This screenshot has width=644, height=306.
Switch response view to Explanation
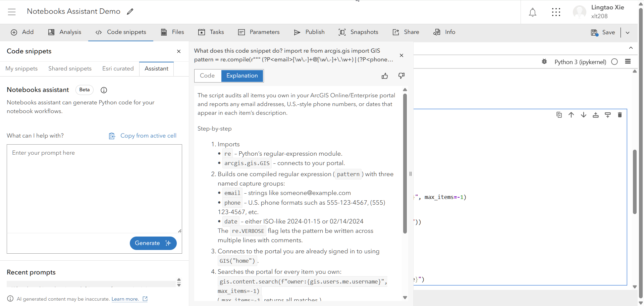pos(242,76)
